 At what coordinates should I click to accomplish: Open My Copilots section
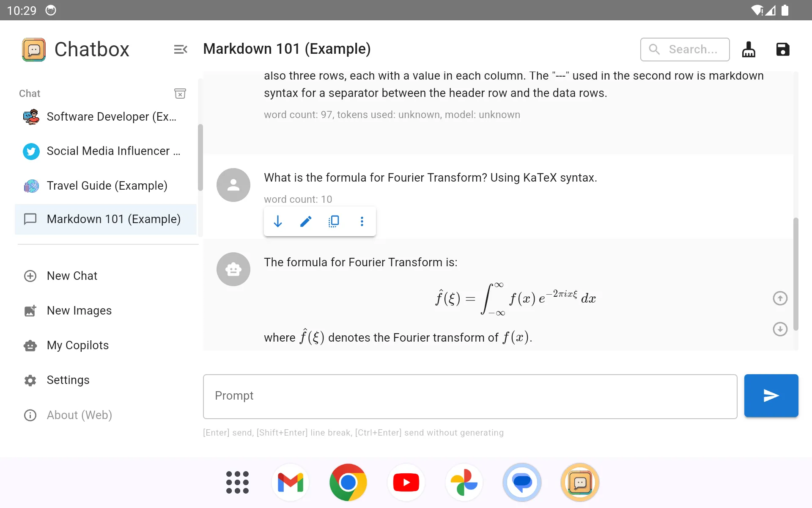[x=77, y=345]
